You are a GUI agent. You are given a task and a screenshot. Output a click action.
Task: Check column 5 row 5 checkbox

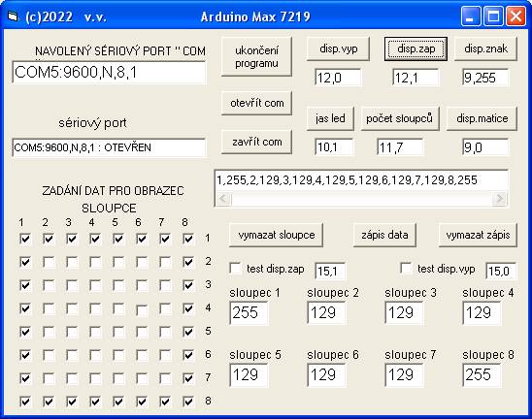(x=118, y=332)
